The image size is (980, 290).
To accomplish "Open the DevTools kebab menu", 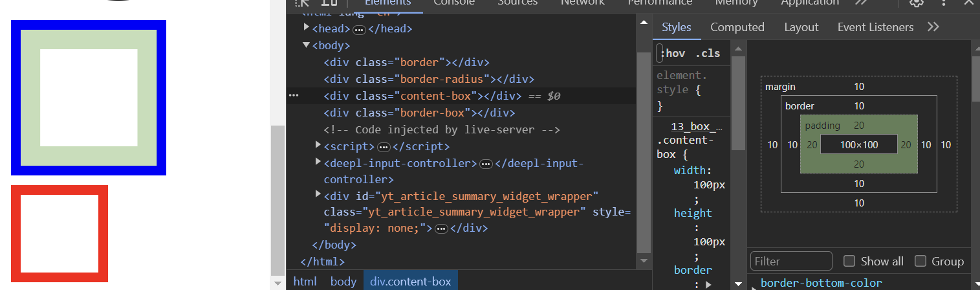I will tap(944, 3).
